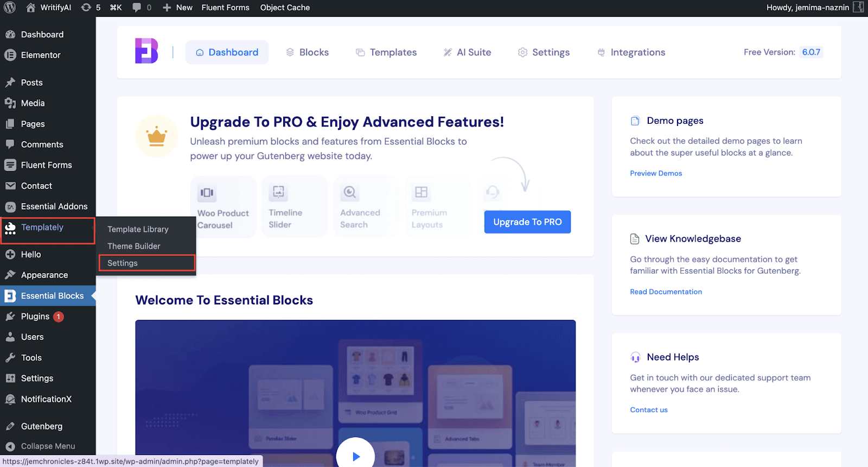
Task: Switch to the Integrations tab
Action: 631,52
